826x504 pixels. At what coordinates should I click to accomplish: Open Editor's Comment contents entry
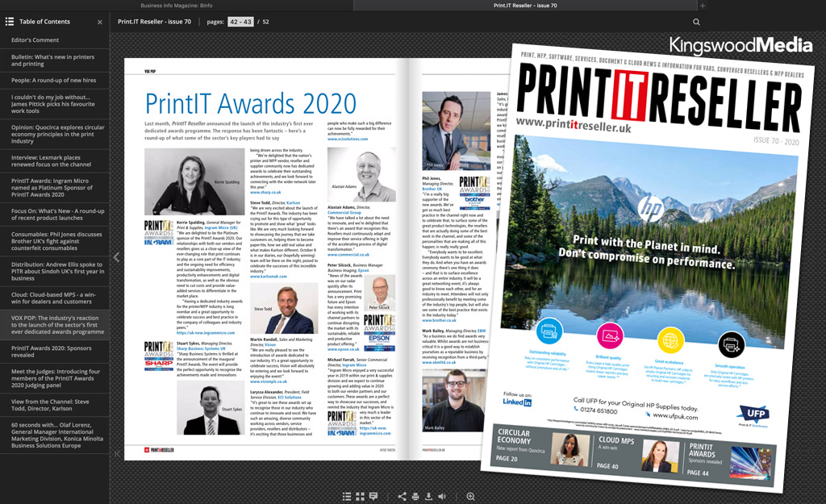point(55,40)
